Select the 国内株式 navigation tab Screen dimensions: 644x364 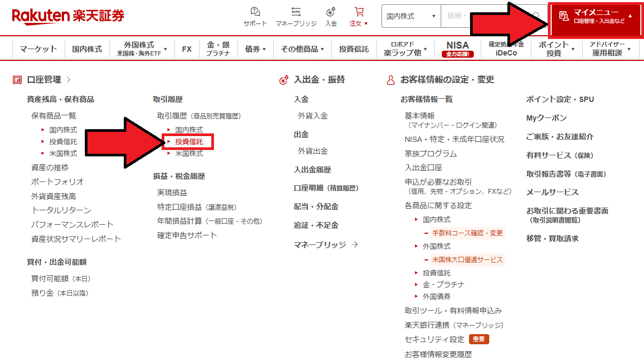tap(87, 49)
